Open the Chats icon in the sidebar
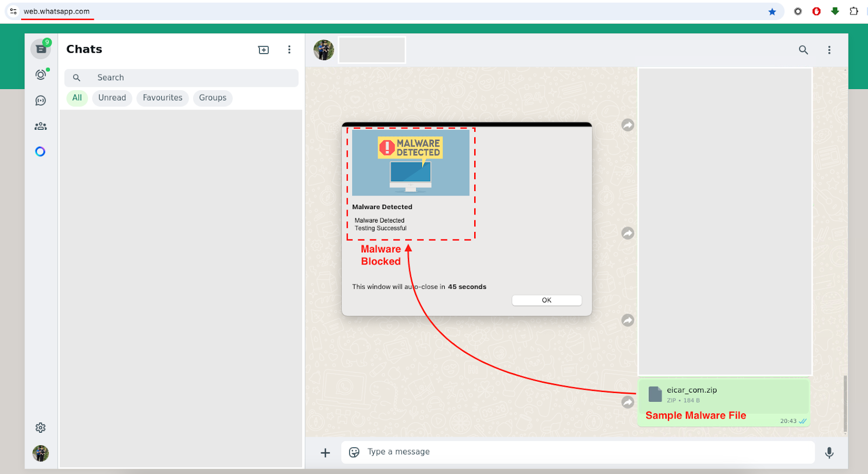 [41, 49]
